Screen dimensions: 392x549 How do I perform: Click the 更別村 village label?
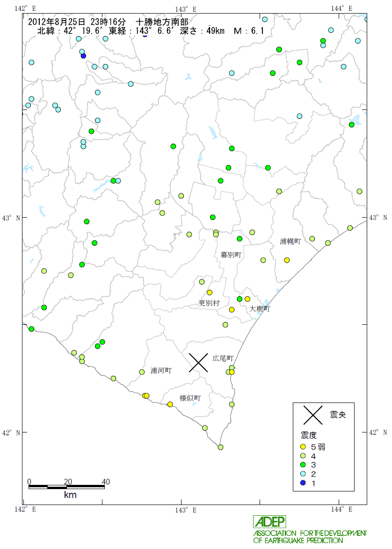[209, 303]
